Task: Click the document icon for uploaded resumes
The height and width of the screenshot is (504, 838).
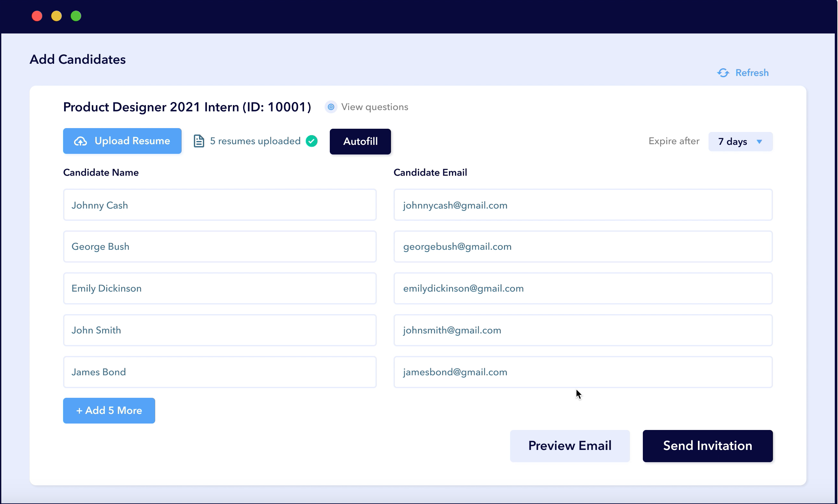Action: click(199, 141)
